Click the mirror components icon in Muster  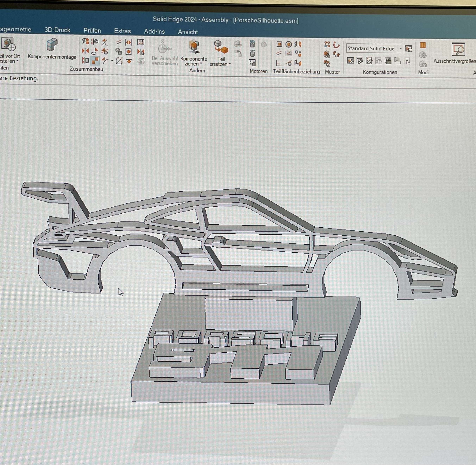[x=327, y=54]
